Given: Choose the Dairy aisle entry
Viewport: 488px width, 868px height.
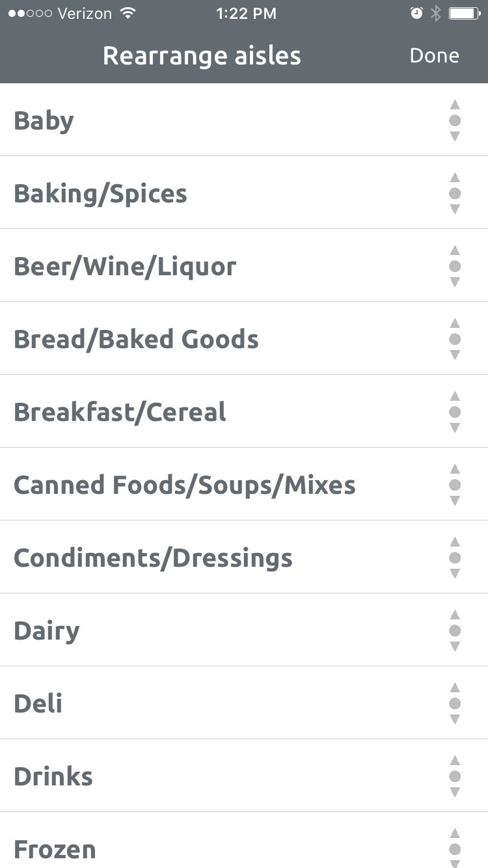Looking at the screenshot, I should click(244, 630).
